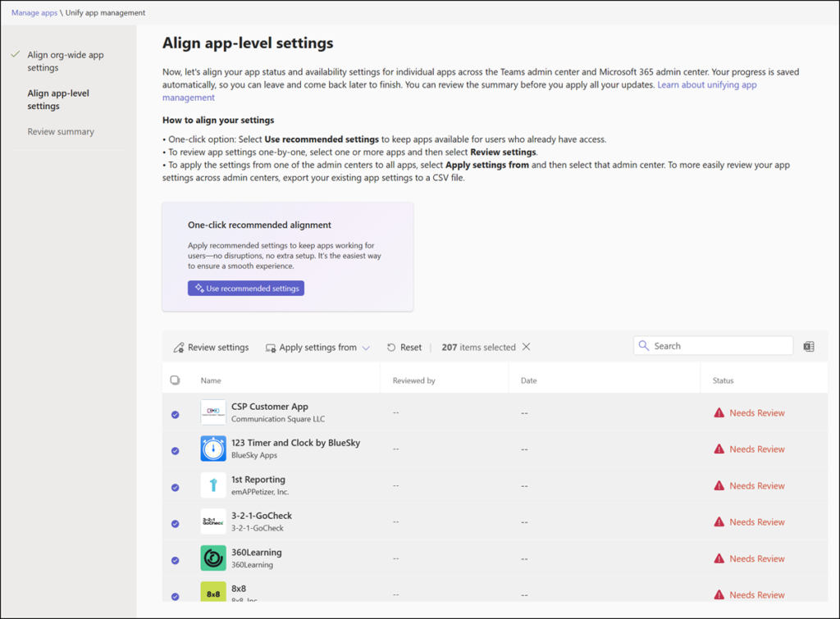The width and height of the screenshot is (840, 619).
Task: Open the Manage apps breadcrumb link
Action: [34, 12]
